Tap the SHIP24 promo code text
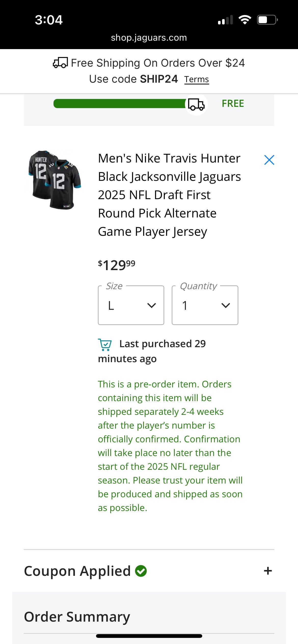 tap(159, 79)
